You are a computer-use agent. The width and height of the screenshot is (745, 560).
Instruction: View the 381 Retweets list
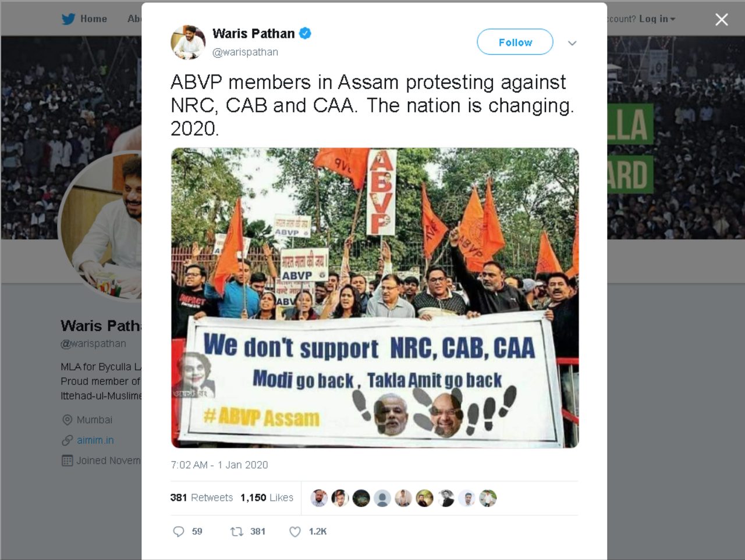[201, 498]
